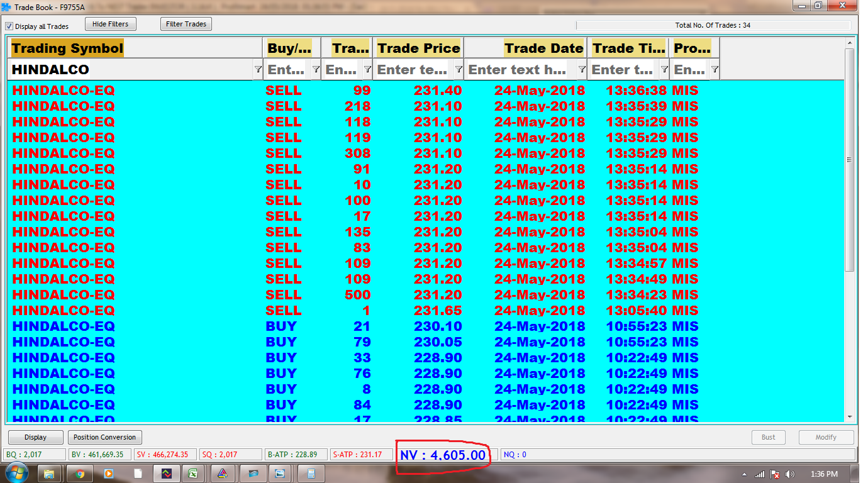Click the vertical scrollbar thumb
This screenshot has height=483, width=868.
pyautogui.click(x=850, y=160)
